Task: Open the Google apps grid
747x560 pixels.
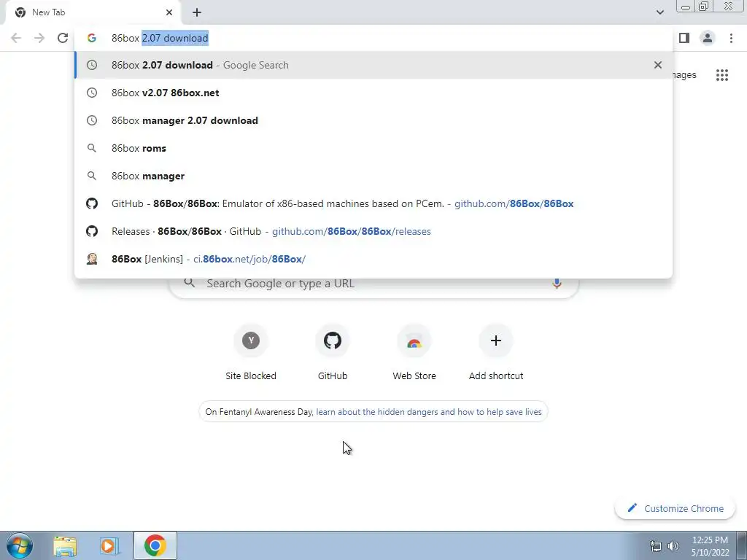Action: (x=721, y=75)
